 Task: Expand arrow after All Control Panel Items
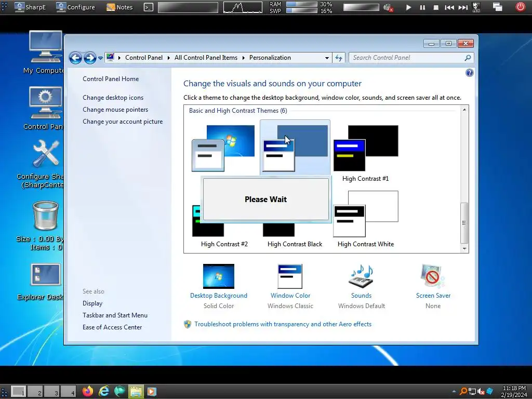244,58
